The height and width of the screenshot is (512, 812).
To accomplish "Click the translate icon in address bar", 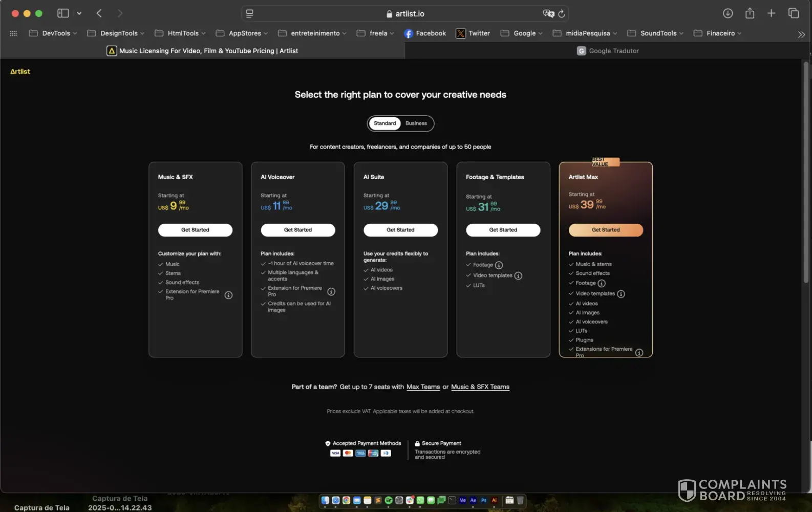I will point(548,14).
